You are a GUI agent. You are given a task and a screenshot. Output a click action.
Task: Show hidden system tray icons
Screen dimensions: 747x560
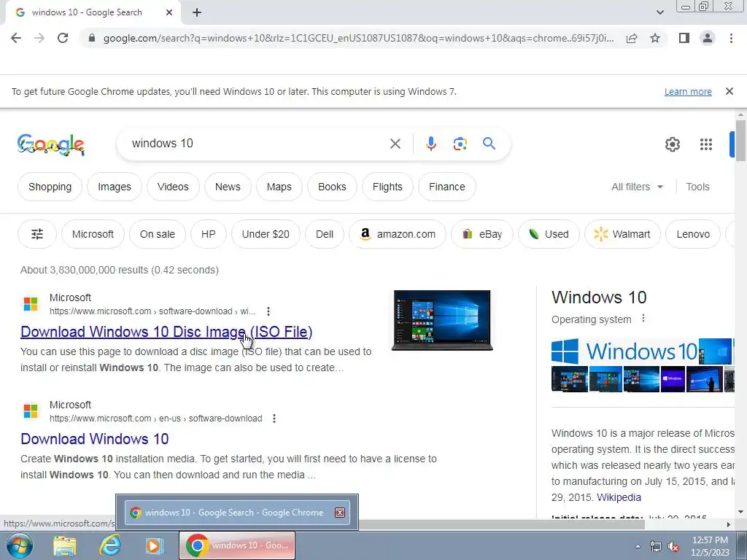[x=638, y=546]
